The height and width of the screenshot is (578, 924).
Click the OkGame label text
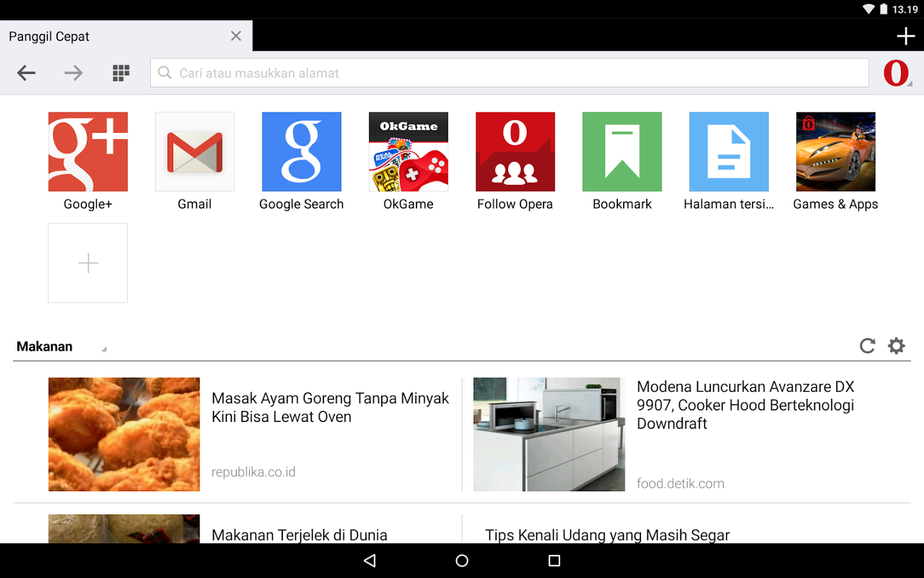409,204
